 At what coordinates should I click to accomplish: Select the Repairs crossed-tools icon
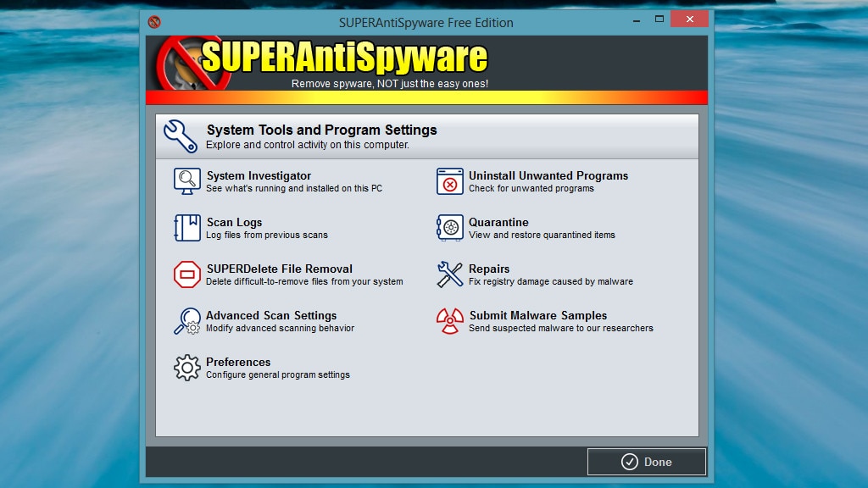coord(449,274)
